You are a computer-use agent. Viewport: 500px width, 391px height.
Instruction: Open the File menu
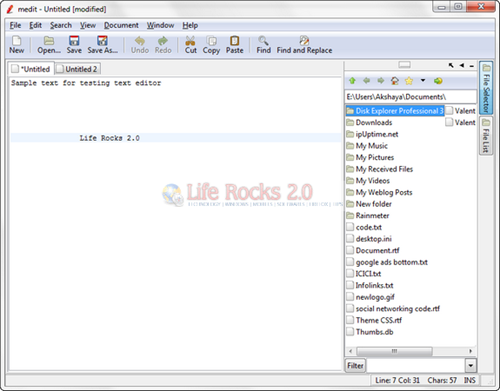tap(15, 25)
